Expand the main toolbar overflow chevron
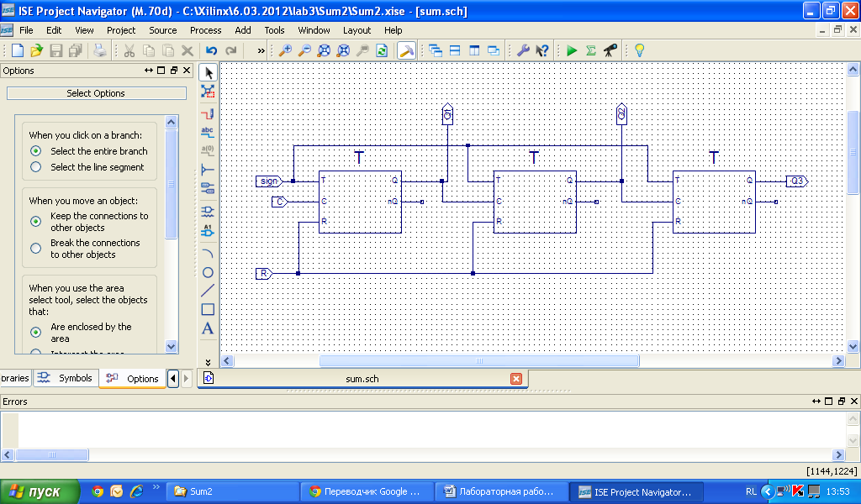This screenshot has height=504, width=861. click(x=261, y=51)
